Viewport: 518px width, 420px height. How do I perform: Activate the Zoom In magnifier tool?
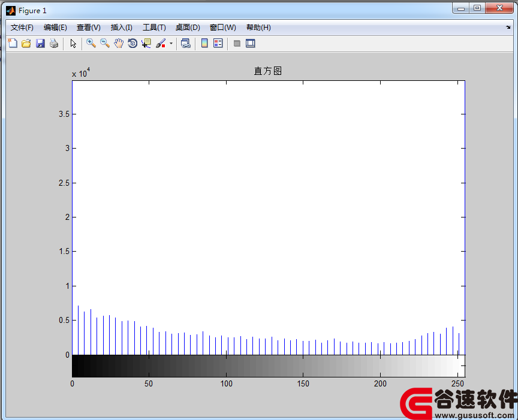(91, 43)
